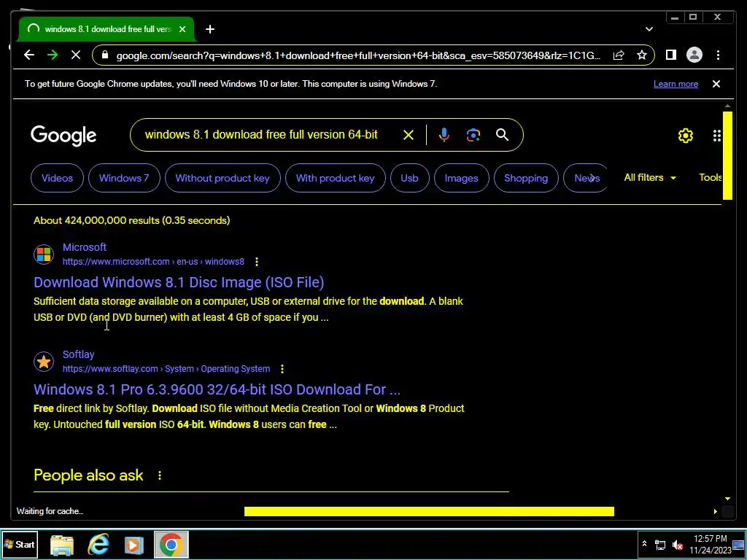Go to the Google logo homepage
The height and width of the screenshot is (560, 747).
63,135
